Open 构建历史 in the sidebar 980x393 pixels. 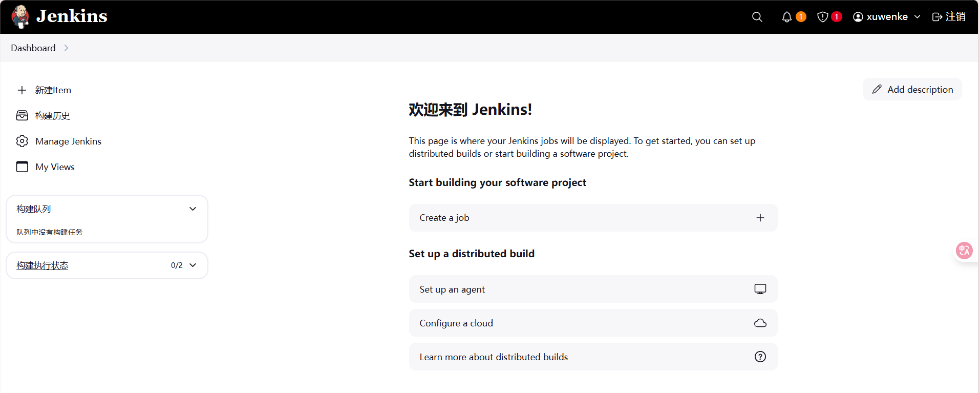53,116
